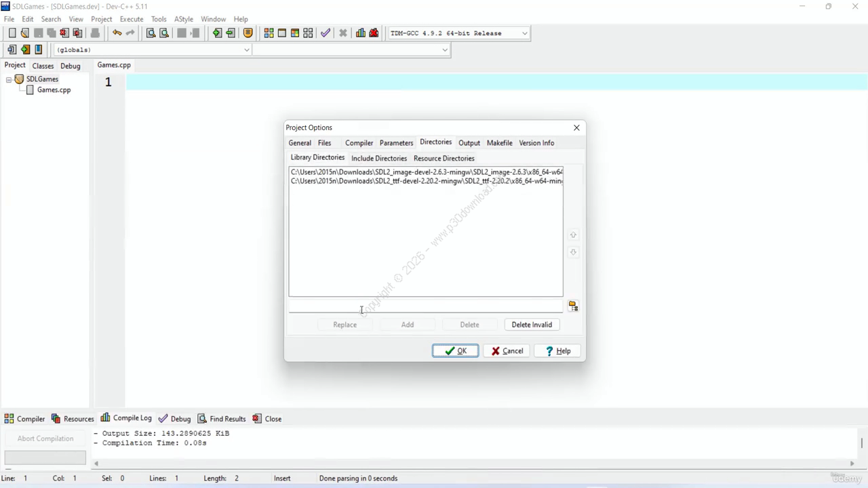
Task: Switch to the Debug tab in left panel
Action: (x=71, y=66)
